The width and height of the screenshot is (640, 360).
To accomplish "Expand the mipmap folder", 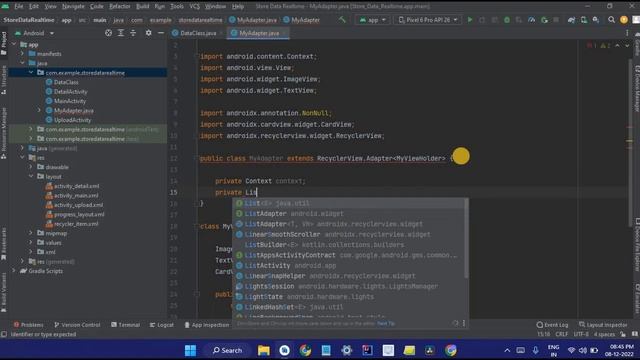I will coord(31,233).
